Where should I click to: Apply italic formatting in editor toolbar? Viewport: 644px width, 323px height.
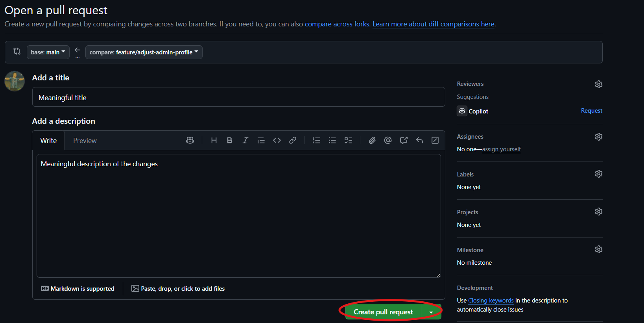click(x=245, y=140)
